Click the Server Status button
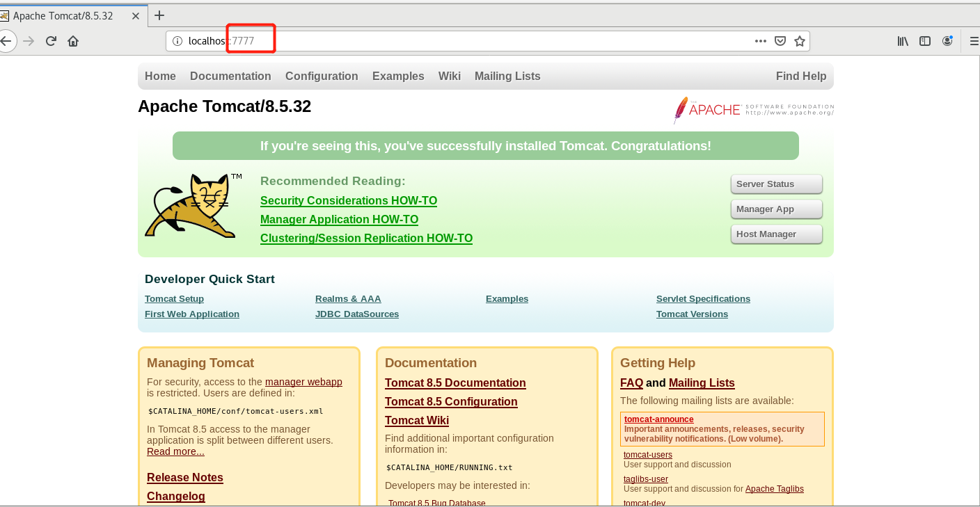 tap(776, 184)
